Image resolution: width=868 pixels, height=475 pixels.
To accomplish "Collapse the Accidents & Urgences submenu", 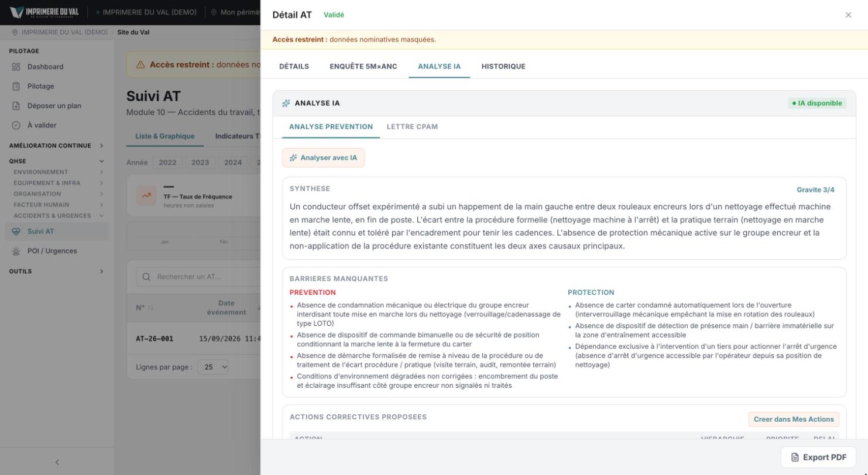I will click(x=101, y=216).
